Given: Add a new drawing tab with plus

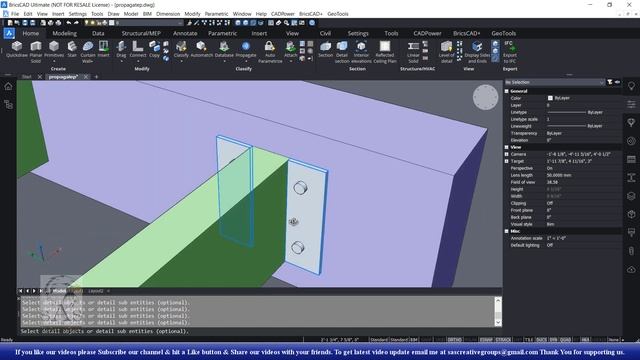Looking at the screenshot, I should (96, 77).
